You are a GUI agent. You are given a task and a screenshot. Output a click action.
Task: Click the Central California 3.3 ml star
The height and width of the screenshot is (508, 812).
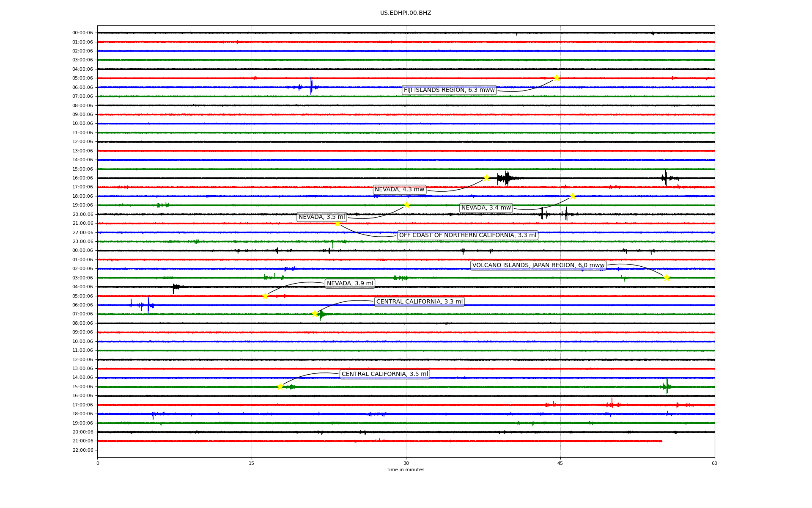(x=315, y=314)
